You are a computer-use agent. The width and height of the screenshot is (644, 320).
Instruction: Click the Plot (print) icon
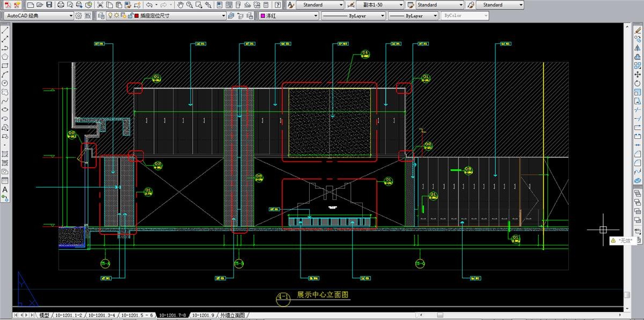pos(61,5)
